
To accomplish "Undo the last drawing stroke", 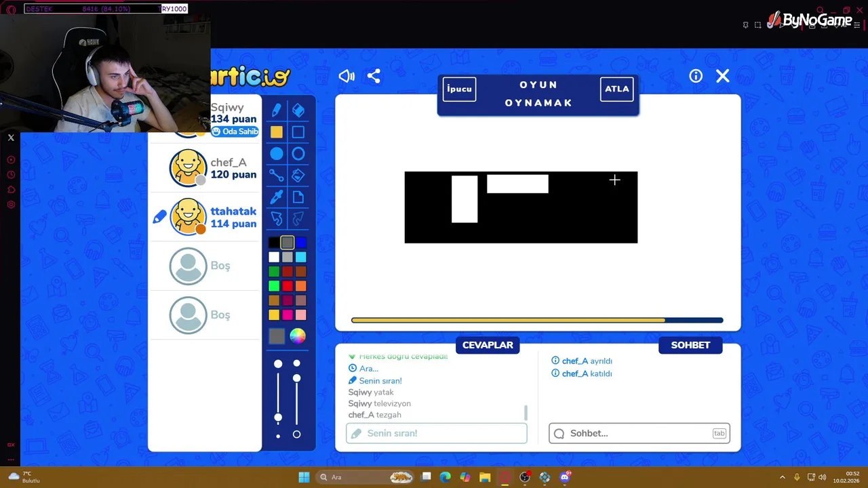I will point(277,219).
